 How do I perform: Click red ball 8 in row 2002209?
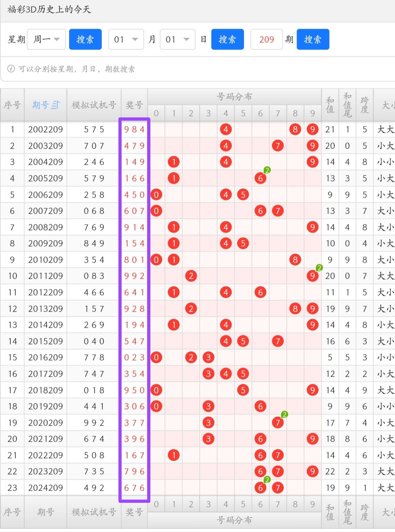(x=295, y=129)
